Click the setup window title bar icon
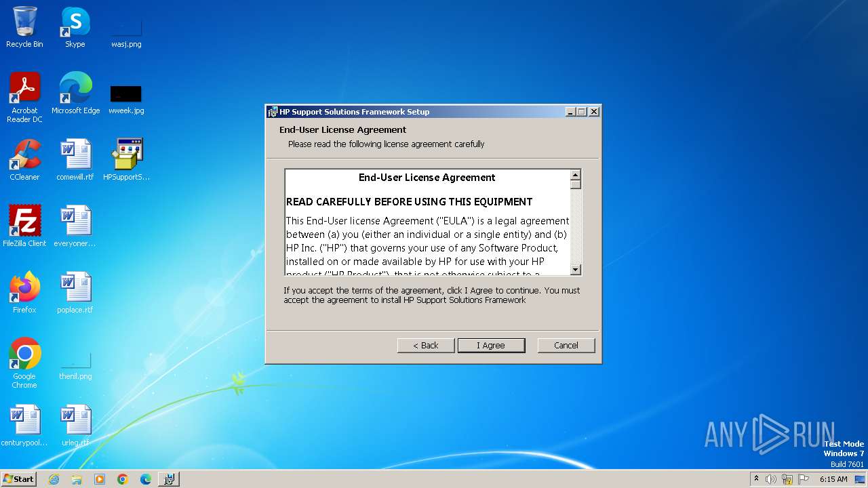The height and width of the screenshot is (488, 868). coord(273,112)
